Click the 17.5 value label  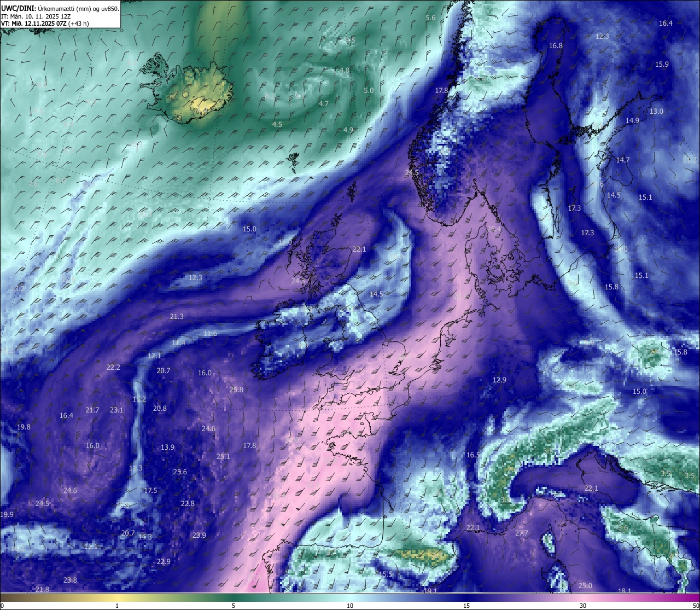[x=150, y=491]
